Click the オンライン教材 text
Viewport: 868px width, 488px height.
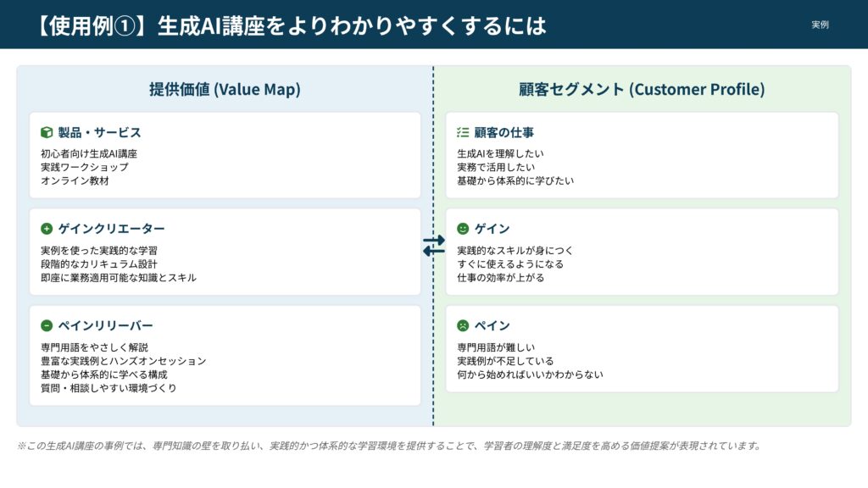(75, 180)
